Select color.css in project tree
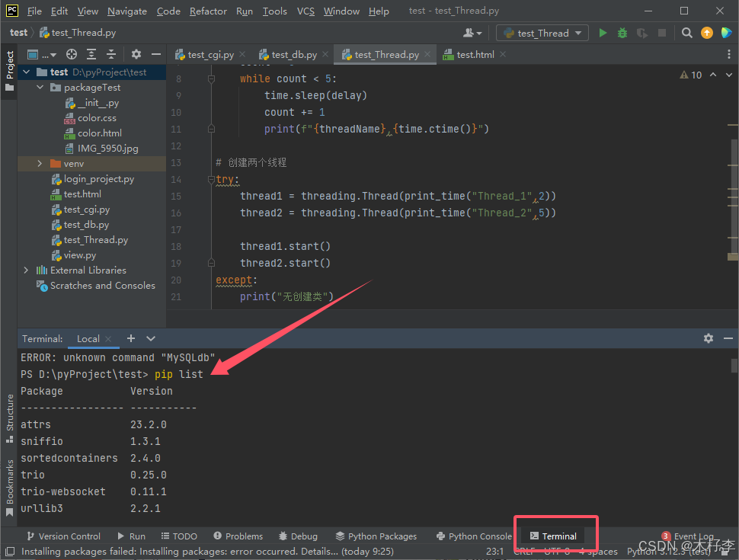 click(x=90, y=118)
